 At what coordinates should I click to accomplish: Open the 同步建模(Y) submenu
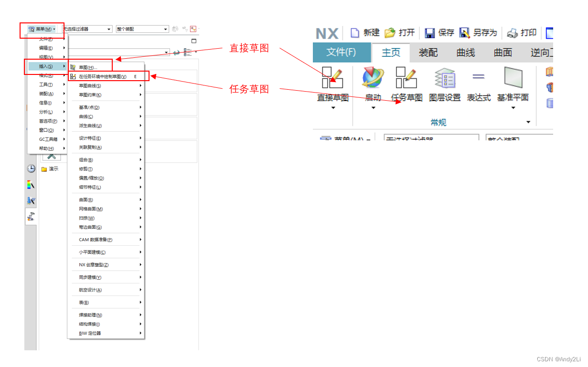(x=106, y=277)
